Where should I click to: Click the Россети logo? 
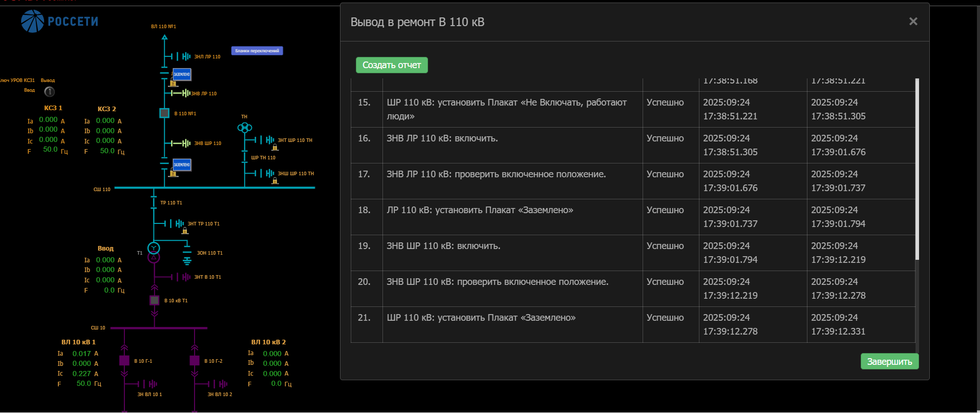coord(59,22)
